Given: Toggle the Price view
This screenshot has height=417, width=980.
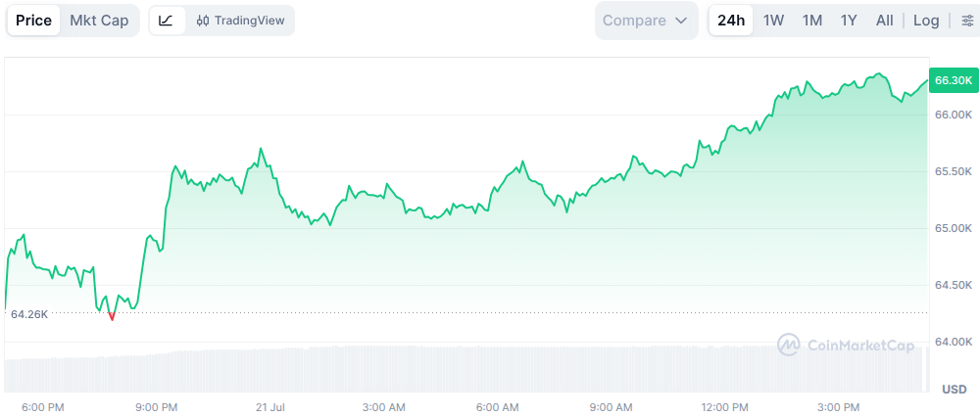Looking at the screenshot, I should 33,21.
